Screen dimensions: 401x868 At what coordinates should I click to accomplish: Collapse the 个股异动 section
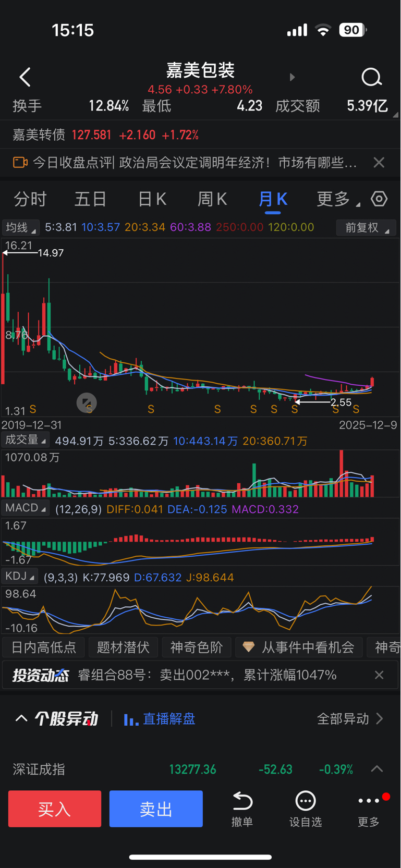(x=21, y=719)
